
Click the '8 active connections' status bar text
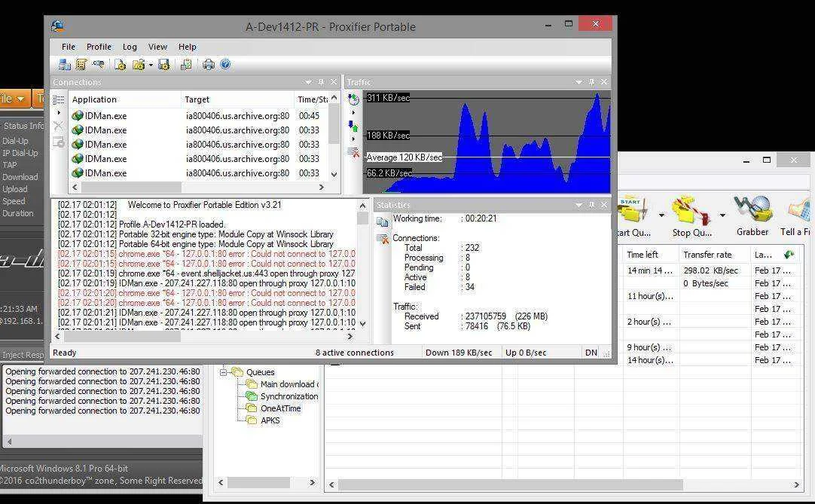point(355,353)
